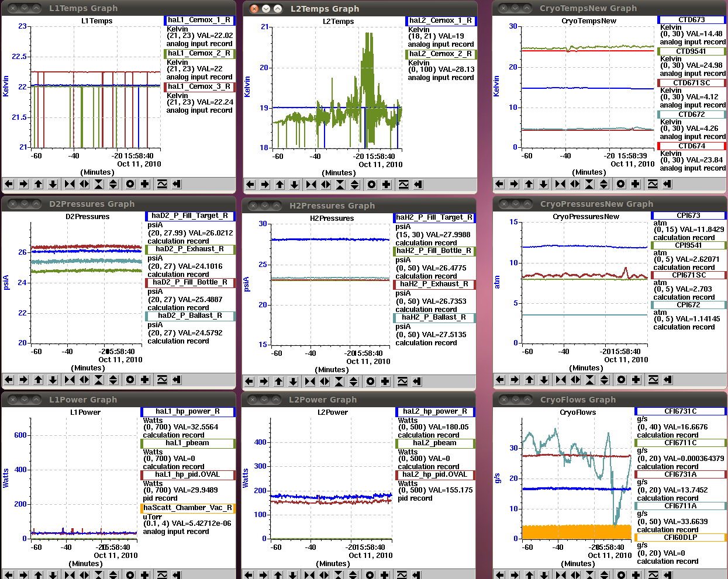Select CFI6731C curve legend label

681,411
